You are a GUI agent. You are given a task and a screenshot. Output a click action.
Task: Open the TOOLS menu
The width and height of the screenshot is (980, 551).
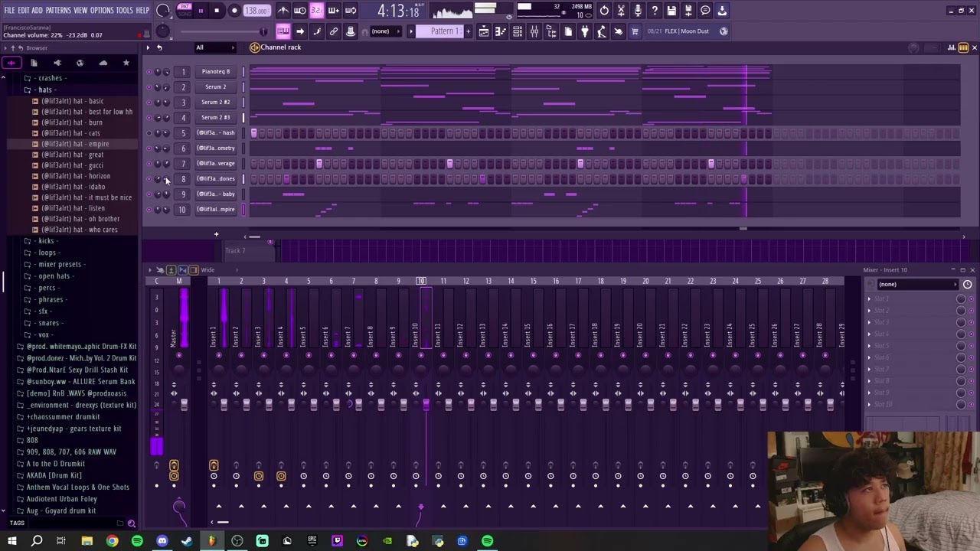[125, 11]
